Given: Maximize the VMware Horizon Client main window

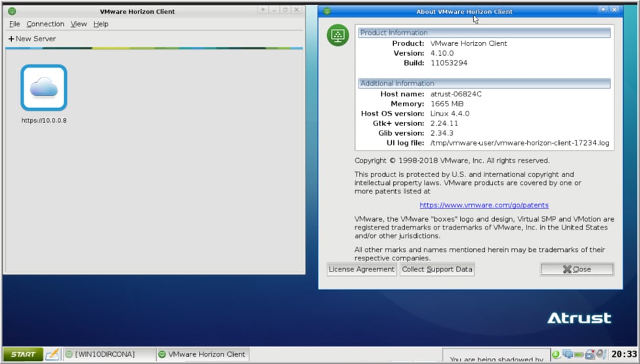Looking at the screenshot, I should point(286,9).
